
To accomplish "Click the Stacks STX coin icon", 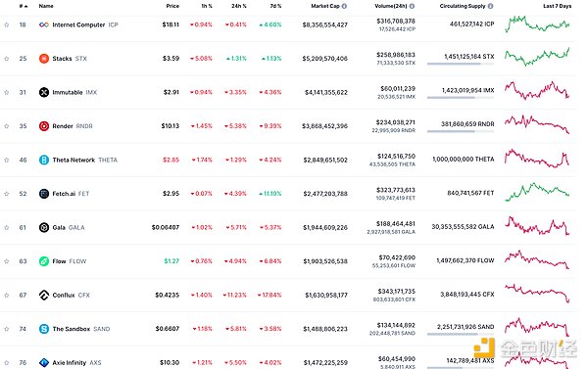I will pos(44,59).
